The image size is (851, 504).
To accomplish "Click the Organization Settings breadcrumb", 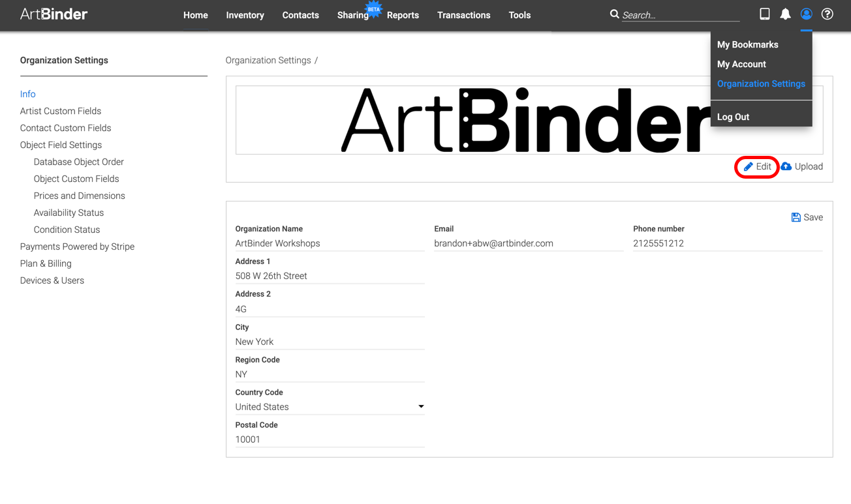I will click(268, 60).
